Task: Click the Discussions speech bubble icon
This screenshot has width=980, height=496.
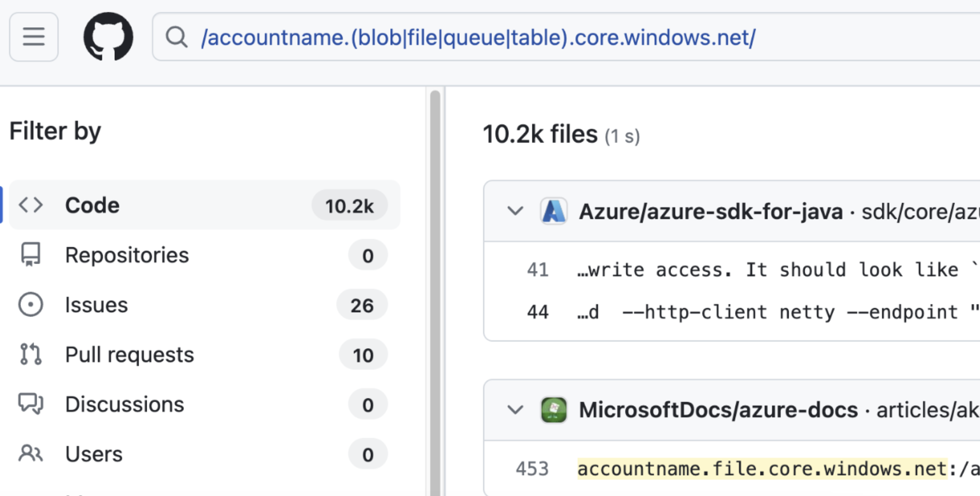Action: (30, 404)
